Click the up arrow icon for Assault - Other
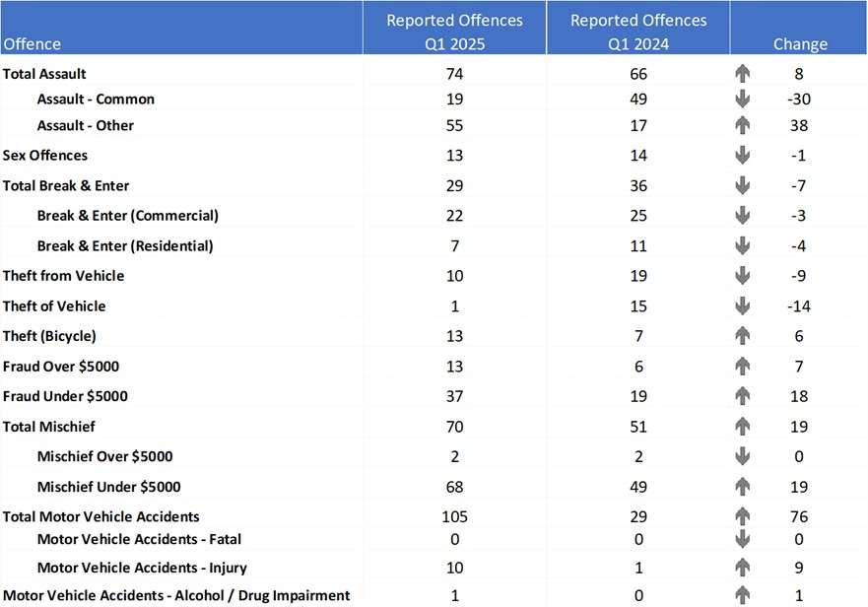This screenshot has width=868, height=607. tap(742, 126)
